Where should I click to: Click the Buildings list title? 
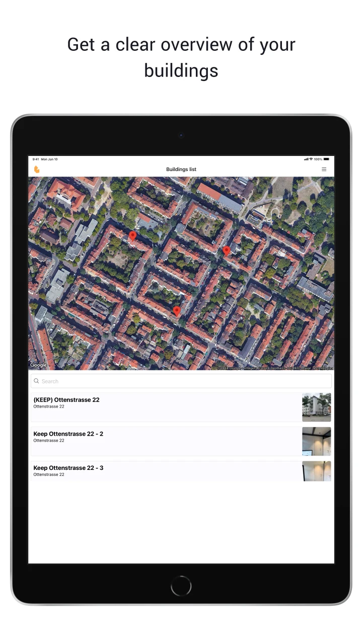[181, 170]
